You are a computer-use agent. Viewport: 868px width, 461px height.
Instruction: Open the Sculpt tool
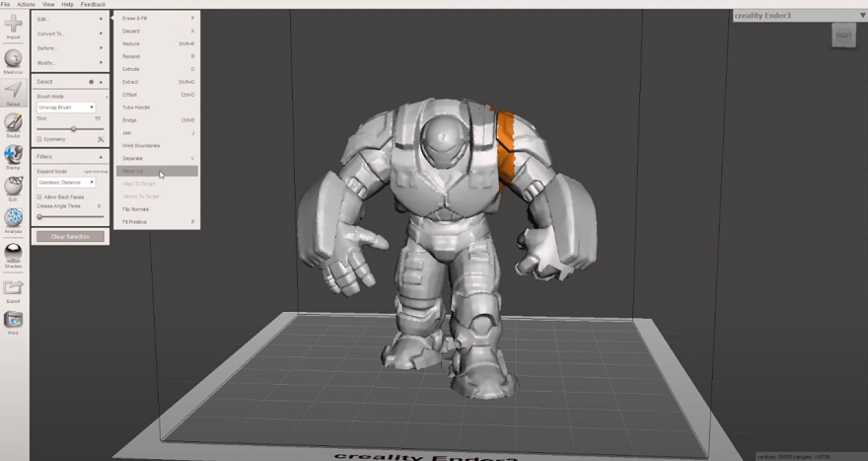click(x=13, y=122)
